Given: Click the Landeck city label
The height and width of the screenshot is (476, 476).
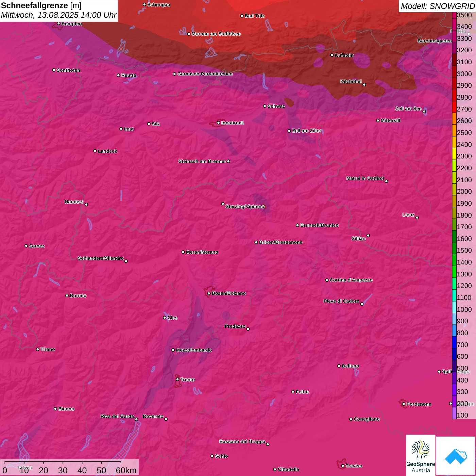Looking at the screenshot, I should point(107,151).
